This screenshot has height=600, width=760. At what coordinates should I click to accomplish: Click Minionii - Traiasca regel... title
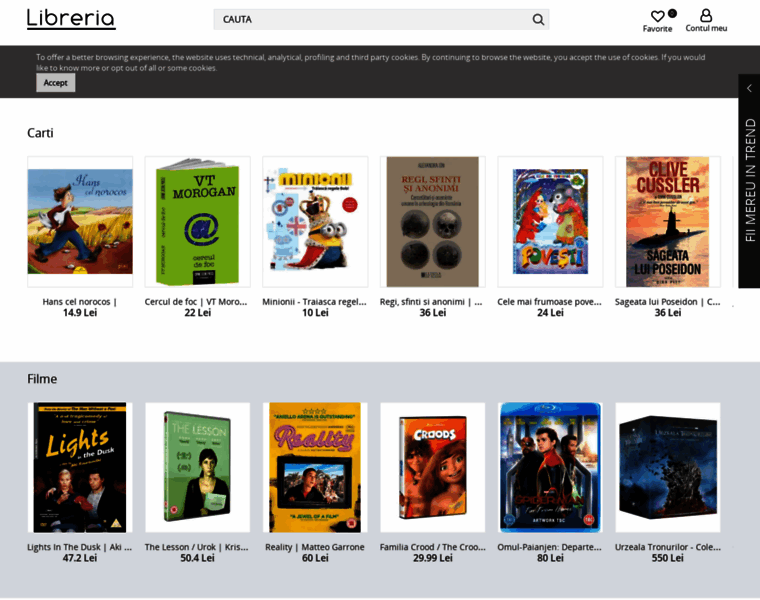(x=314, y=301)
